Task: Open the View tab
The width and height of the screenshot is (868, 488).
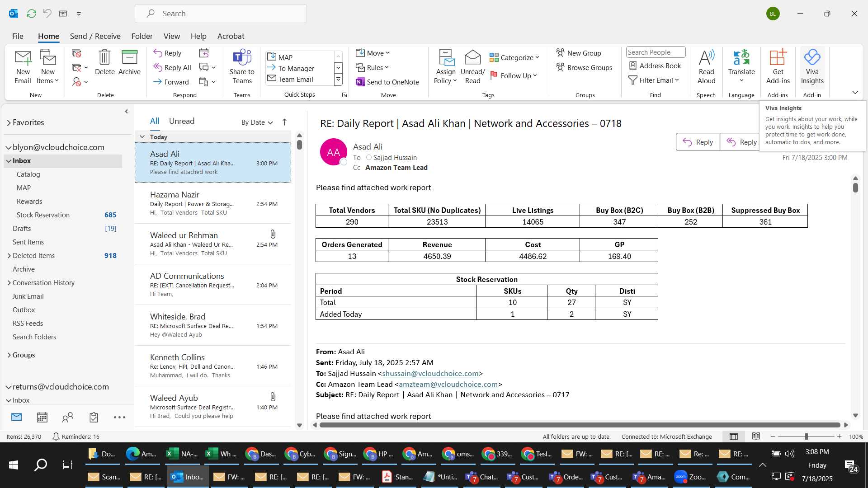Action: click(171, 36)
